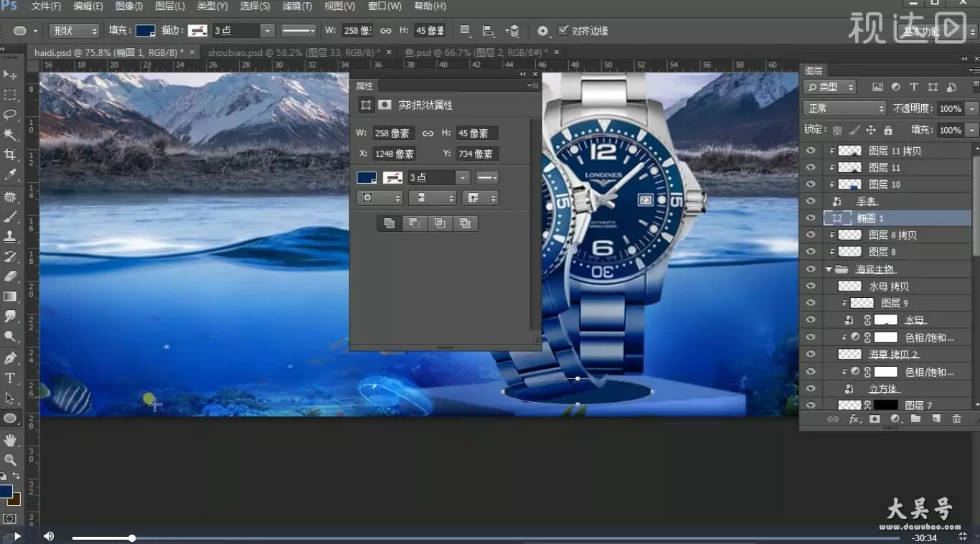The width and height of the screenshot is (980, 544).
Task: Switch to the 鱼.psd document tab
Action: [476, 52]
